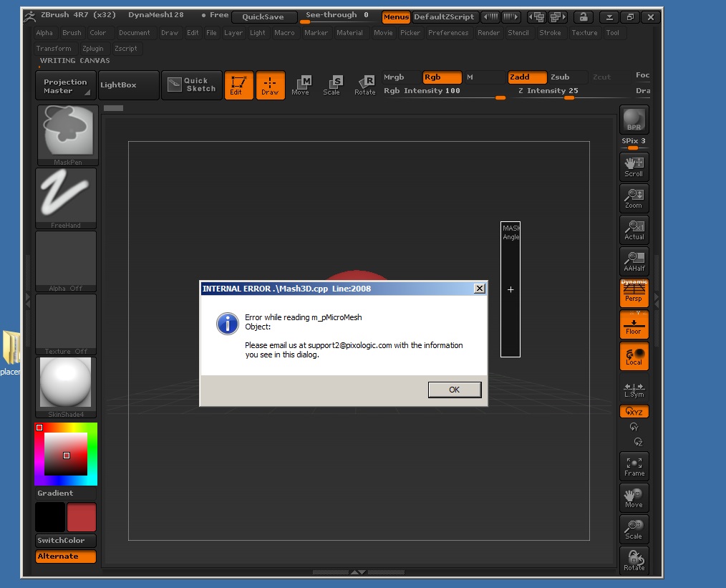The image size is (726, 588).
Task: Open the Brush menu
Action: pyautogui.click(x=72, y=33)
